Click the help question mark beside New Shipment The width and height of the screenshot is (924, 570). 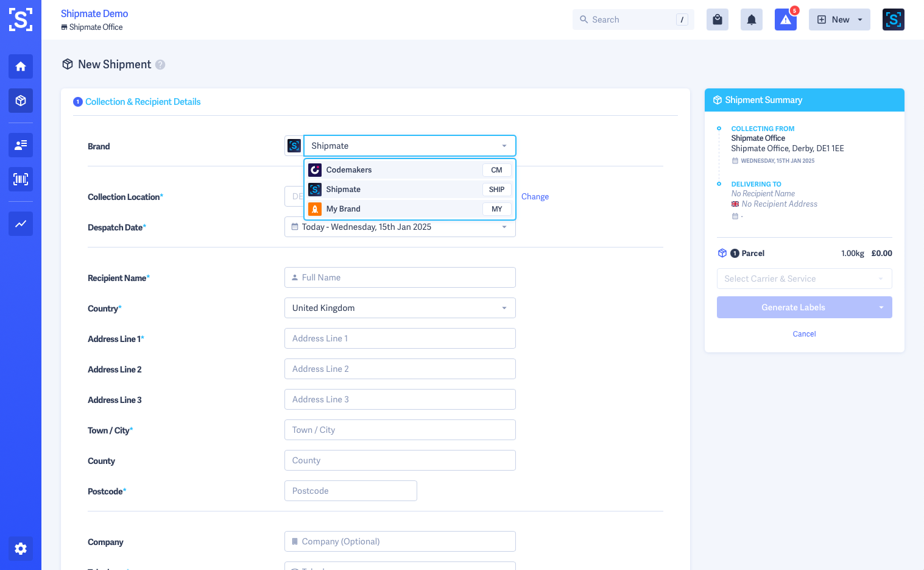(160, 65)
